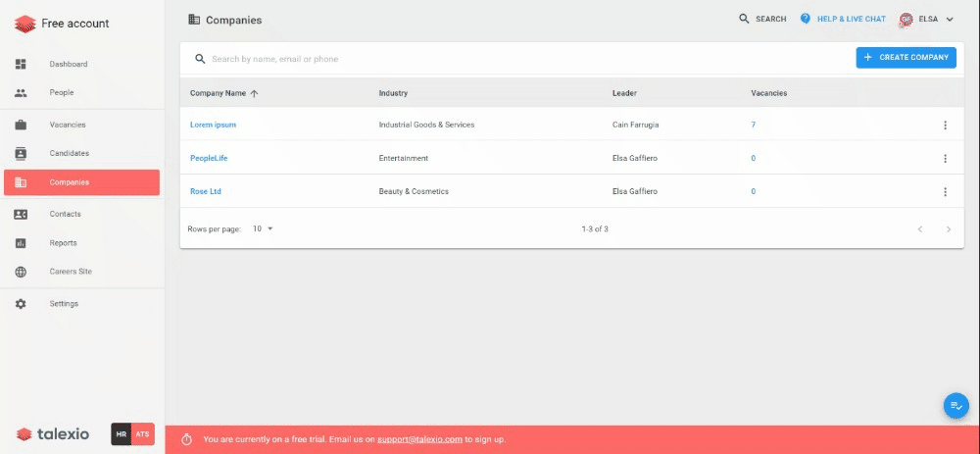This screenshot has width=980, height=454.
Task: Open Vacancies from the sidebar
Action: [82, 125]
